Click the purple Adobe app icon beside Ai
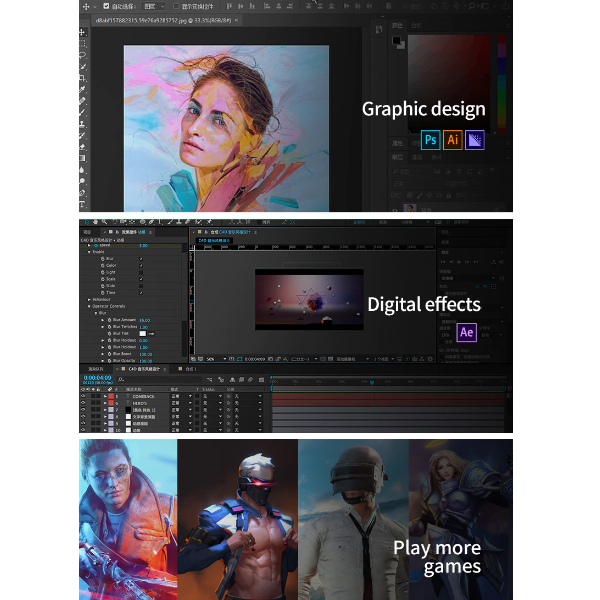This screenshot has width=600, height=600. [476, 140]
